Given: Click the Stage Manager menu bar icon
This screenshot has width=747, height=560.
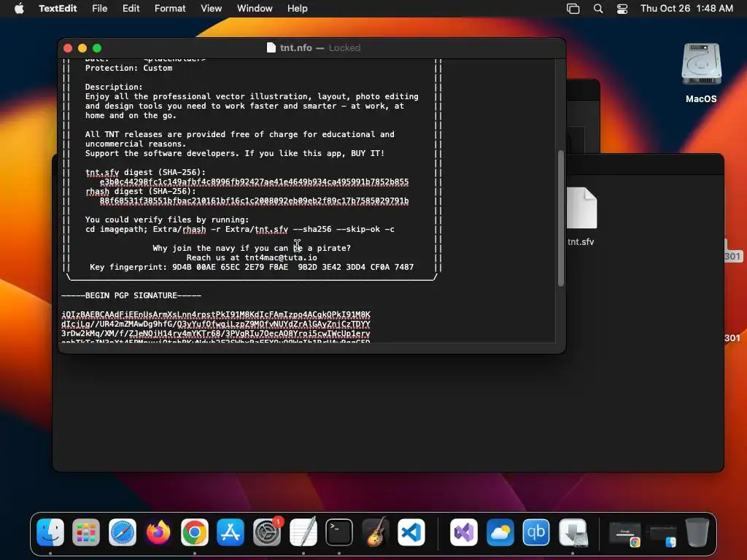Looking at the screenshot, I should click(573, 9).
